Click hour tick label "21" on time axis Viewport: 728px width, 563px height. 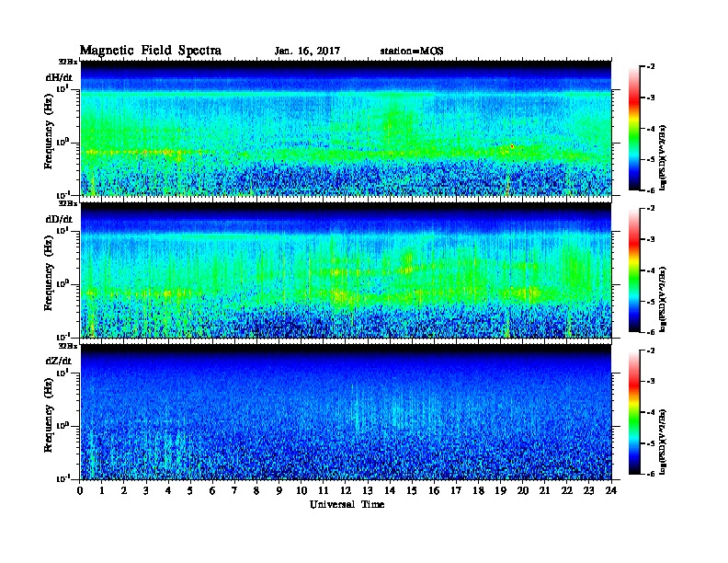pyautogui.click(x=545, y=491)
